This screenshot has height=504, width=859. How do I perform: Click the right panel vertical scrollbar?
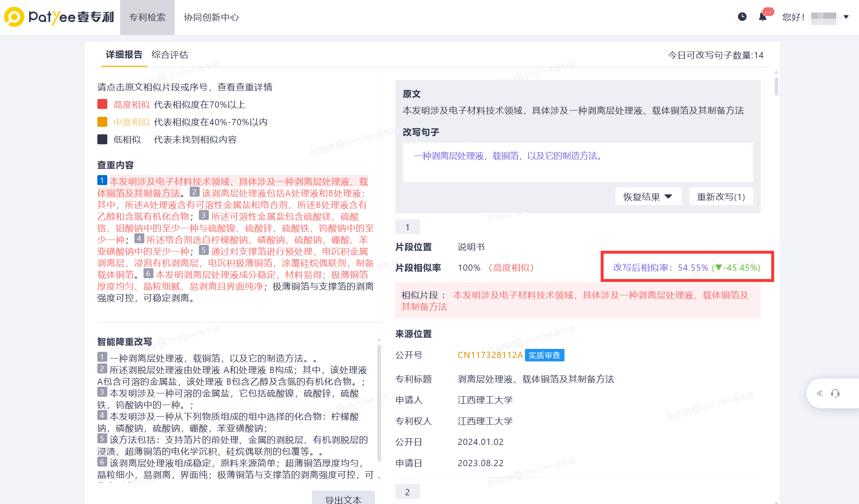click(776, 86)
